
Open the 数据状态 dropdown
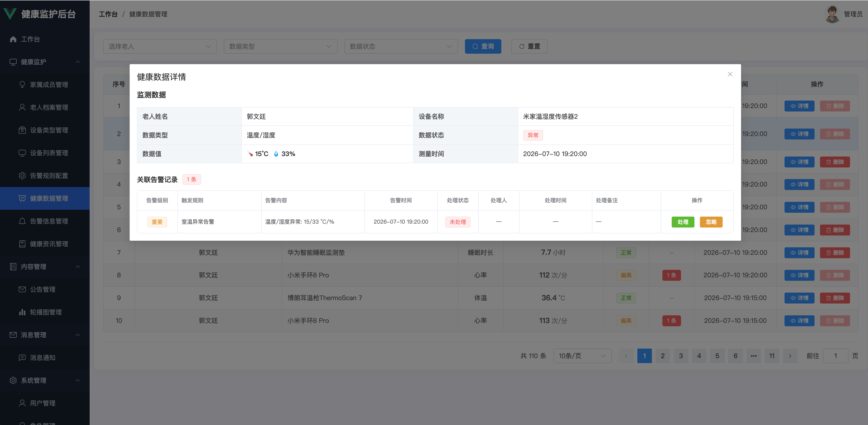click(x=401, y=46)
